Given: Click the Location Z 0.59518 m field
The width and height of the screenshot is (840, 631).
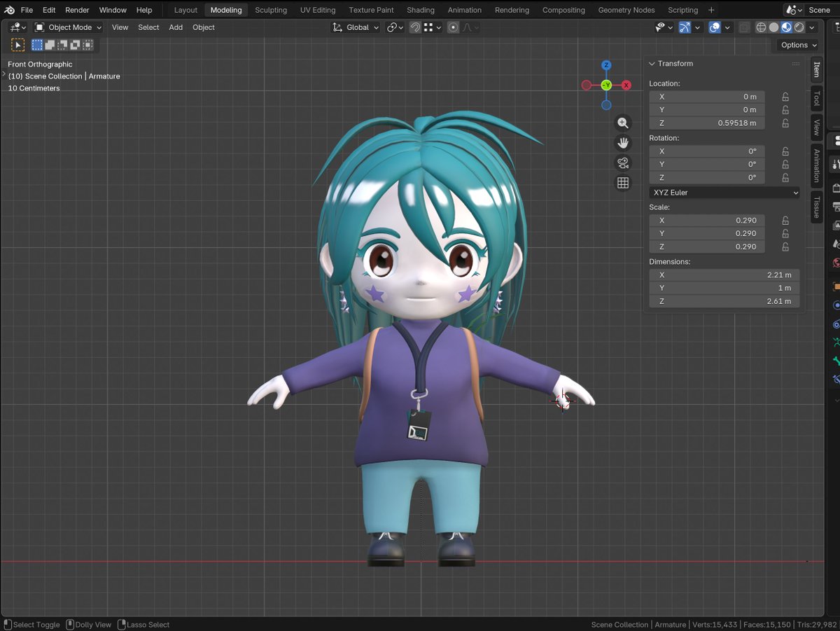Looking at the screenshot, I should (x=707, y=123).
